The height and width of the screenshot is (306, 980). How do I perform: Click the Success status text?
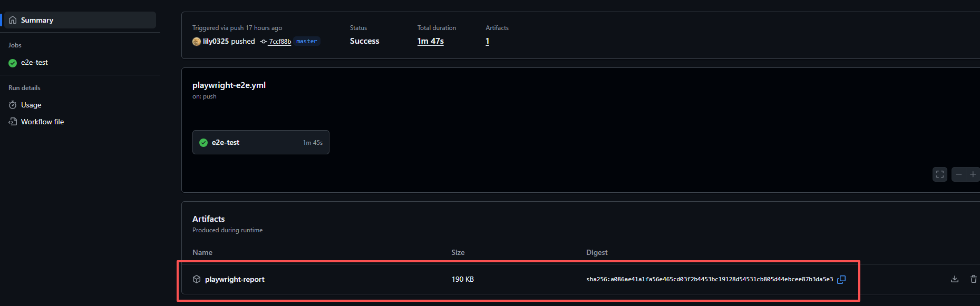click(365, 41)
